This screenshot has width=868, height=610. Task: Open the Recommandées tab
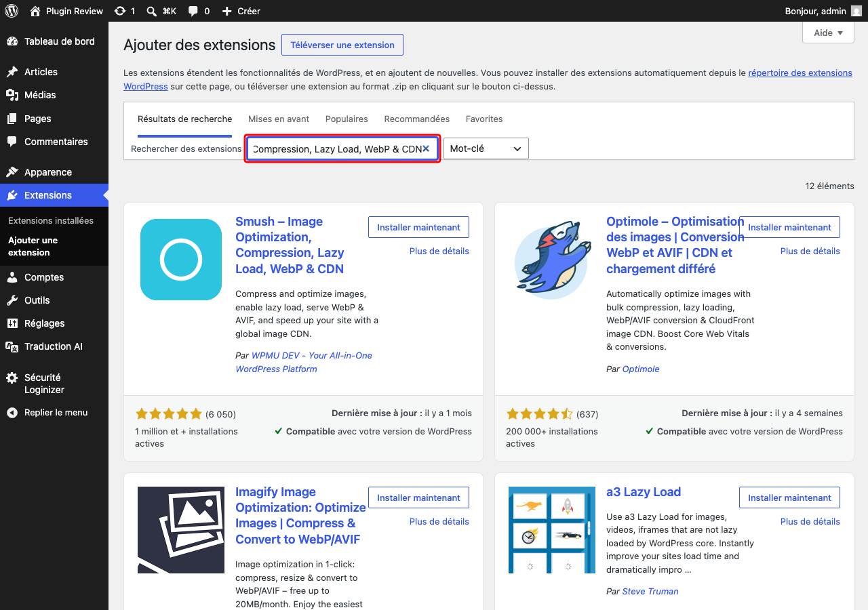pos(417,119)
